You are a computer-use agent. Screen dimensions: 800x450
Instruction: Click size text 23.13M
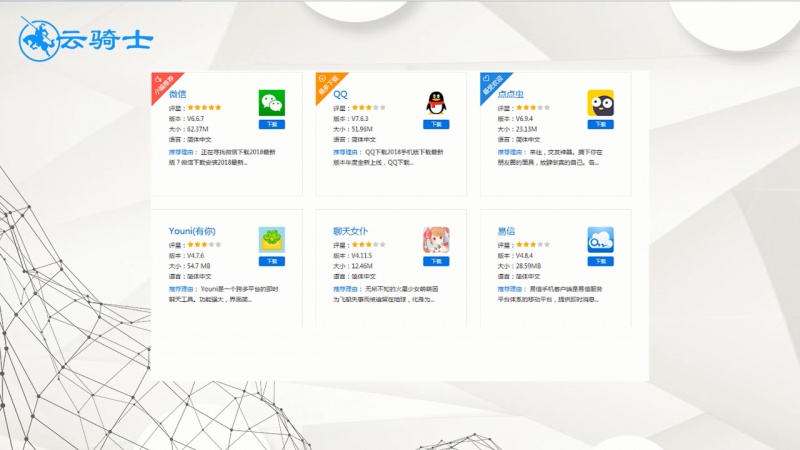click(526, 129)
